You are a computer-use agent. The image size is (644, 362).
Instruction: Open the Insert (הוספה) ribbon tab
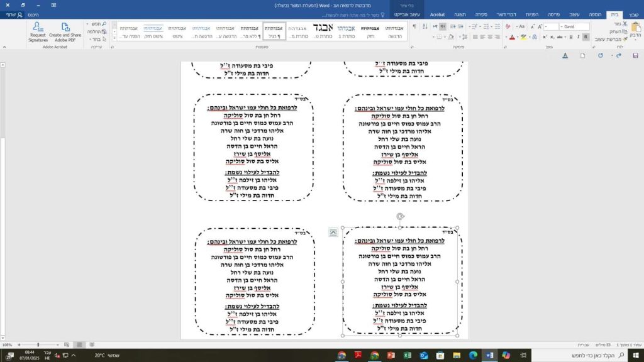[x=595, y=15]
